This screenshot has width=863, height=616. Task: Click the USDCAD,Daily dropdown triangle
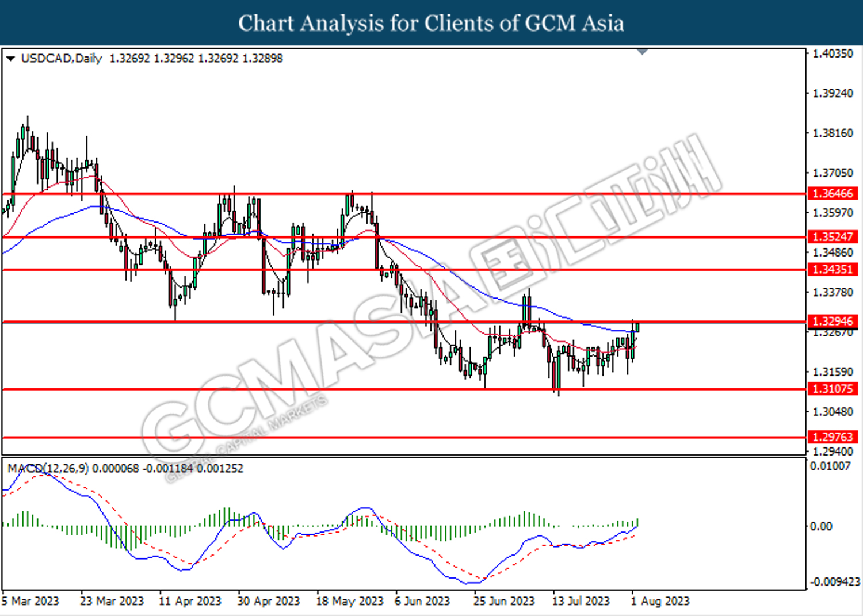coord(10,58)
